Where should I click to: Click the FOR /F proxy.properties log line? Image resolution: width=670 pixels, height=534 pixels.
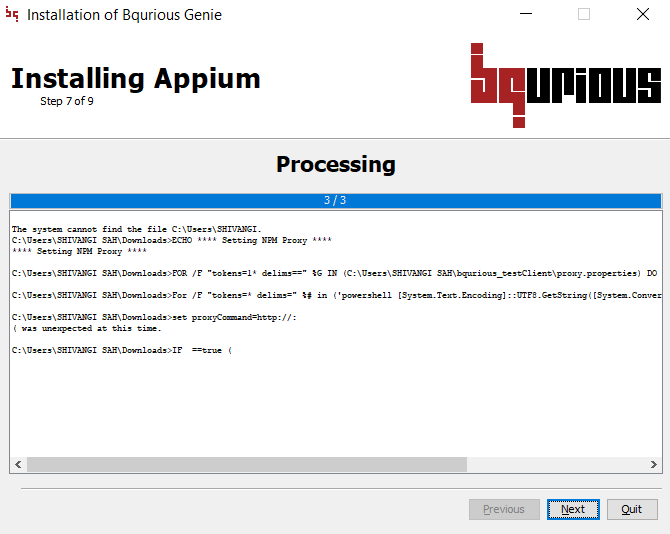(335, 273)
